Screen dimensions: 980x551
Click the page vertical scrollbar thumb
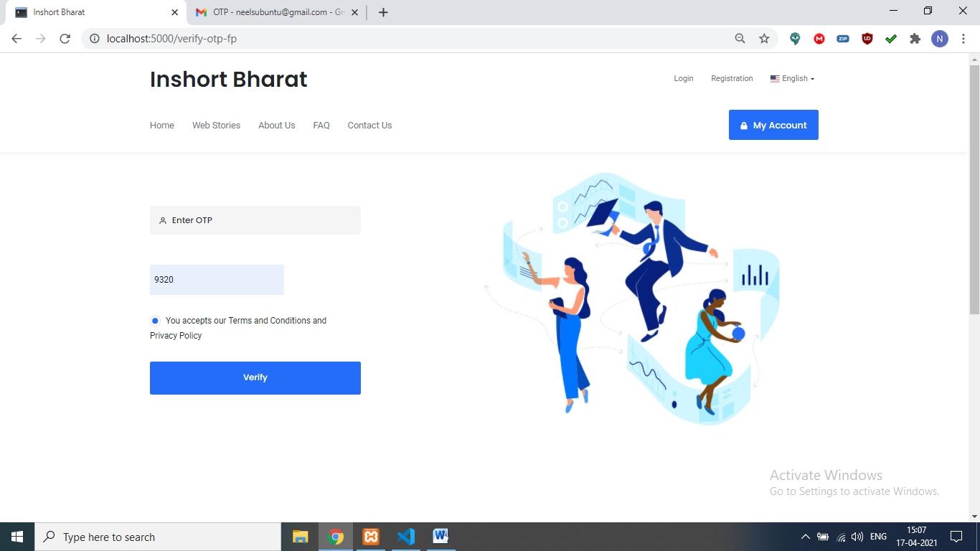974,189
